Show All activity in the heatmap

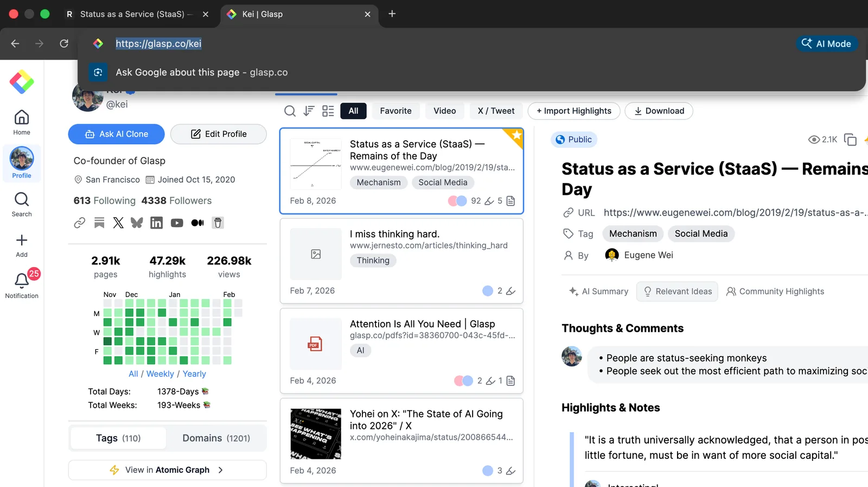click(133, 374)
